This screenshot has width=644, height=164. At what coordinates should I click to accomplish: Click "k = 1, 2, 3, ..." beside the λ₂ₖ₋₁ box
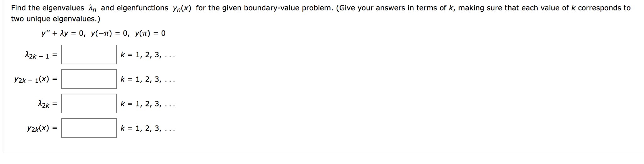(148, 55)
